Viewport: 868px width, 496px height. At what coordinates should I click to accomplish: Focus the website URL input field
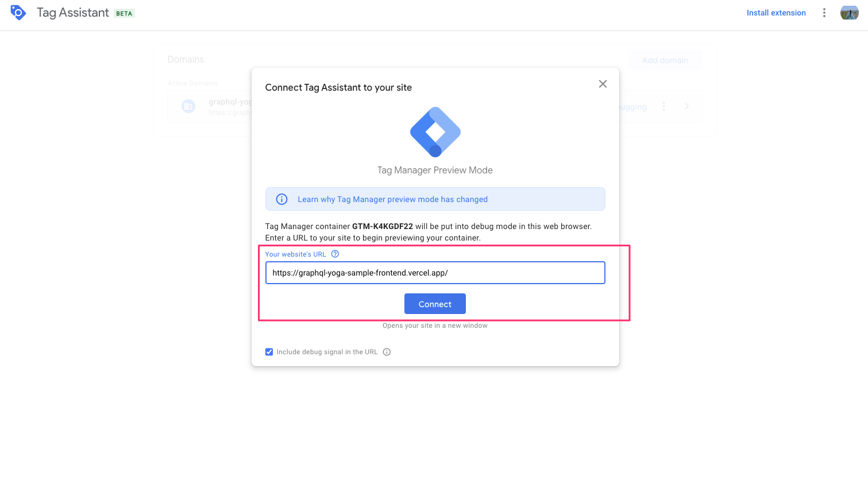tap(435, 273)
